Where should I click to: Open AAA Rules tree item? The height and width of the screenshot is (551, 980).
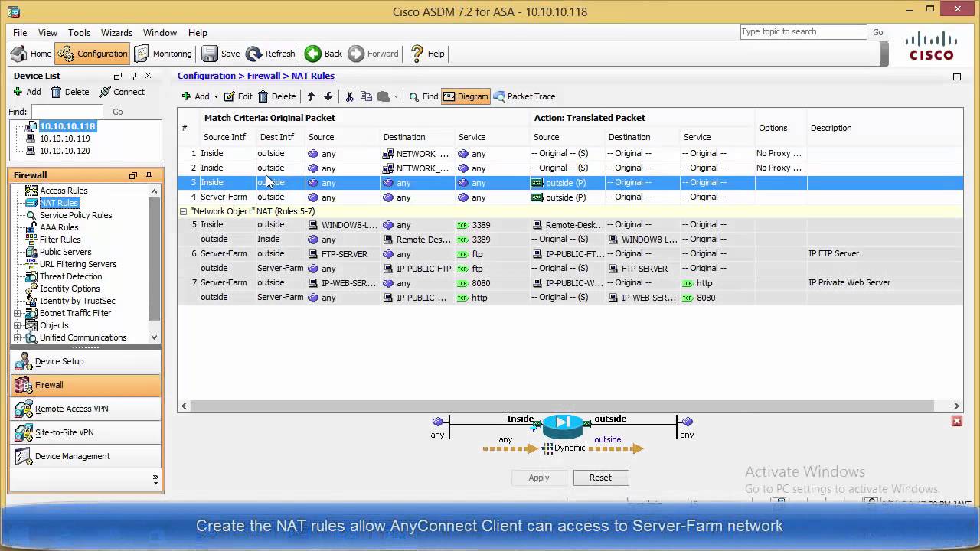[59, 227]
